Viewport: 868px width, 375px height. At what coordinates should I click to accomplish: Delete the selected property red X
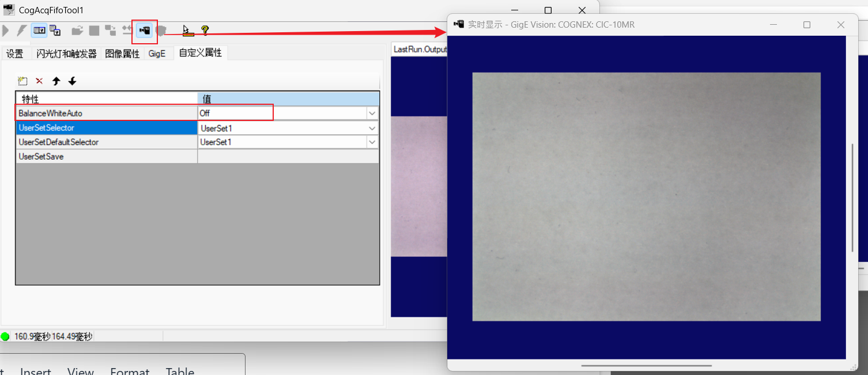(x=39, y=81)
